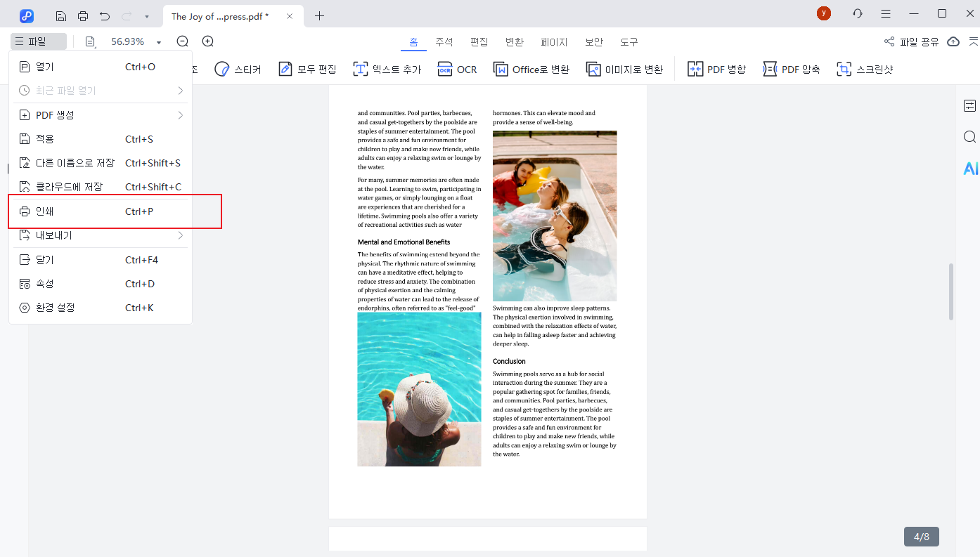This screenshot has height=557, width=980.
Task: Open the zoom percentage dropdown arrow
Action: pyautogui.click(x=159, y=42)
